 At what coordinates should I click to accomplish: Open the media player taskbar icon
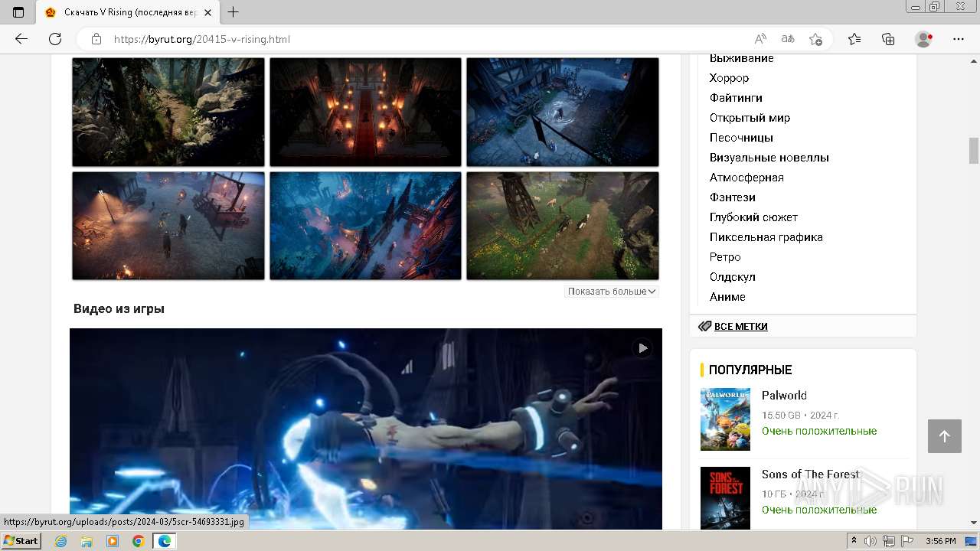pos(113,541)
